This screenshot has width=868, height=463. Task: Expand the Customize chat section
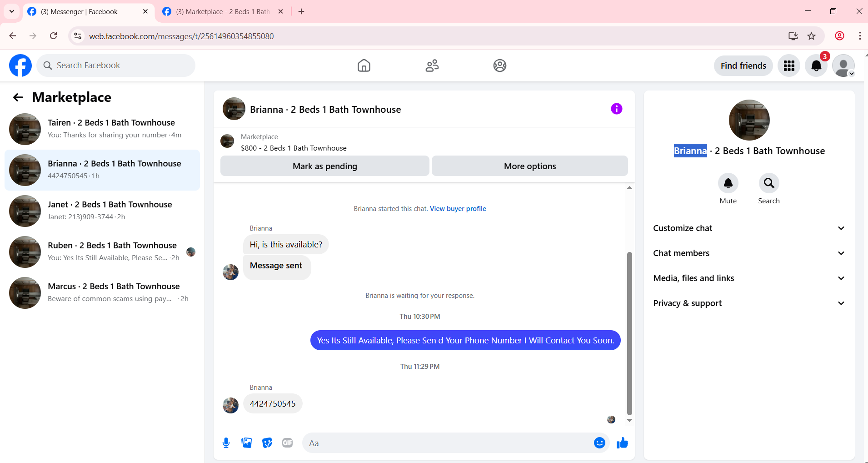coord(749,228)
